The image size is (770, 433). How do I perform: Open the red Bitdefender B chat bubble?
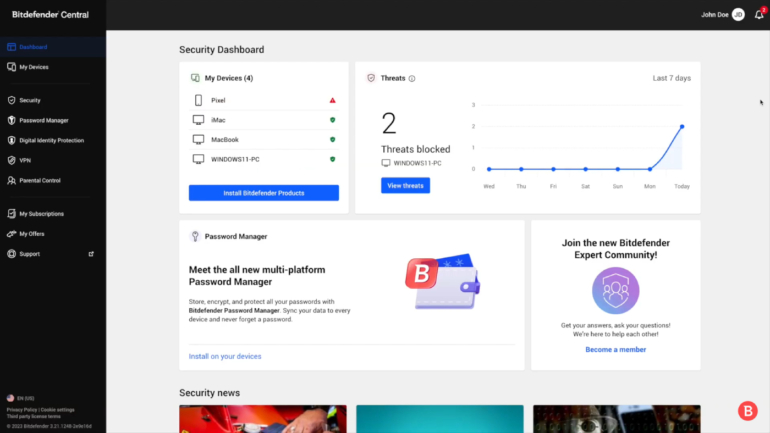747,411
